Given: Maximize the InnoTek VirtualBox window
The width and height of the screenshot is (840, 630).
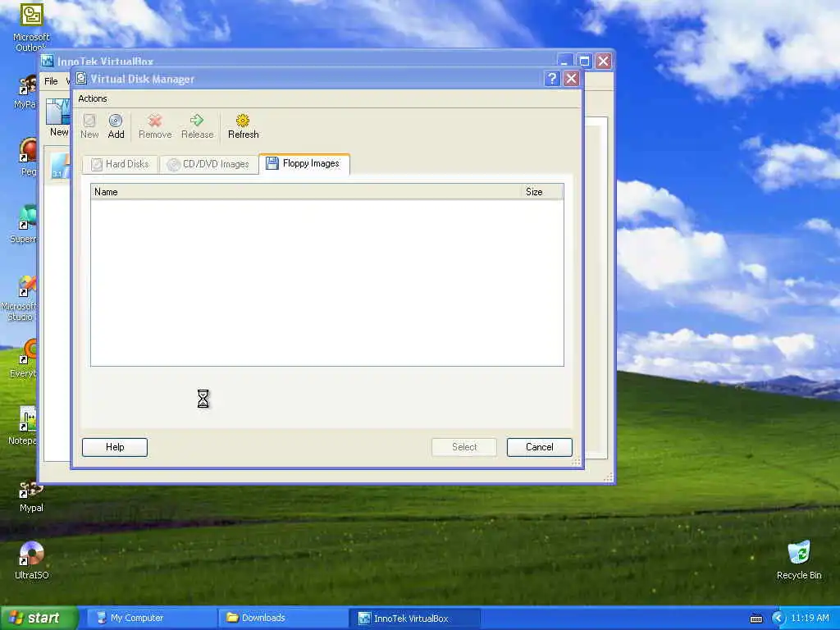Looking at the screenshot, I should (x=584, y=61).
